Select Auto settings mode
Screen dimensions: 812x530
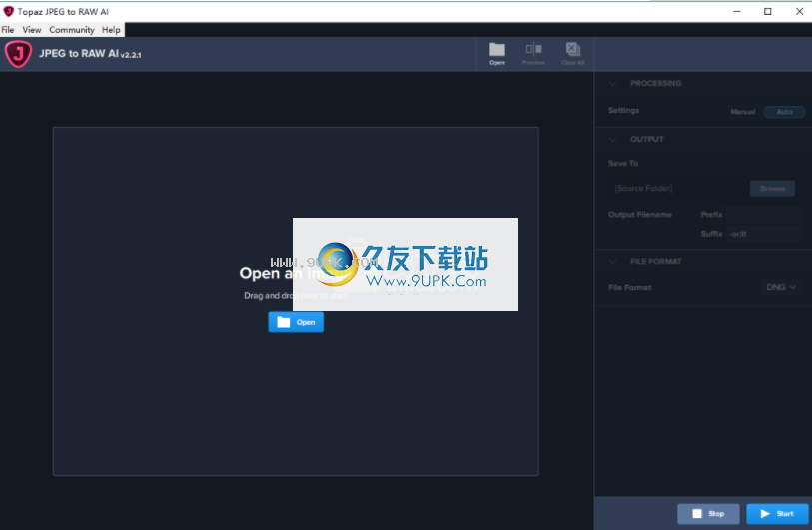[x=784, y=112]
